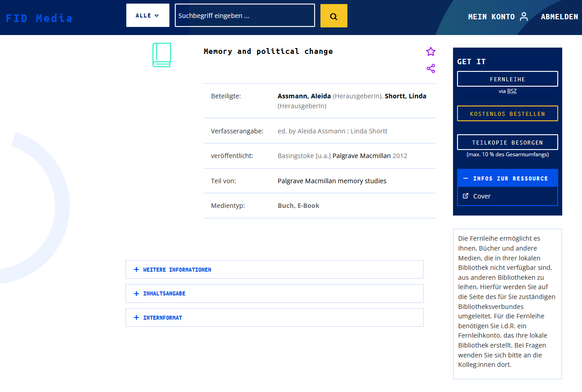This screenshot has height=392, width=582.
Task: Expand the Weitere Informationen section
Action: [275, 269]
